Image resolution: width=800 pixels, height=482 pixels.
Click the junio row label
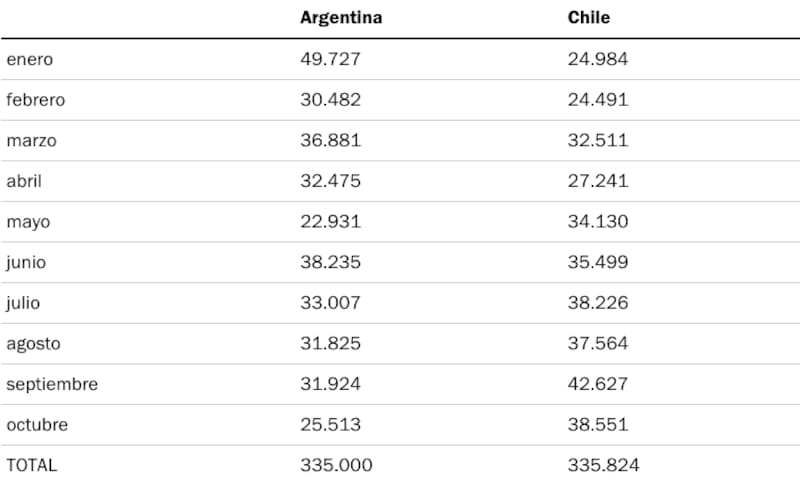click(26, 262)
